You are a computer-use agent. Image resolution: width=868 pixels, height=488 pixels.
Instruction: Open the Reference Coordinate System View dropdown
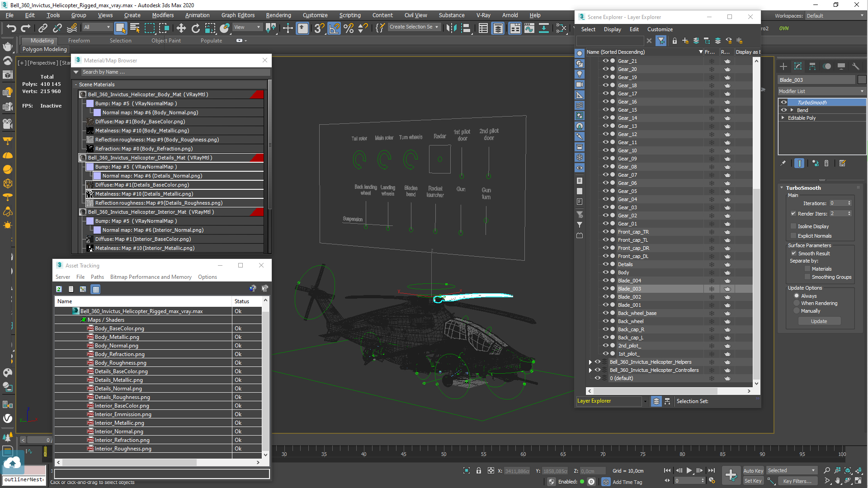(247, 27)
